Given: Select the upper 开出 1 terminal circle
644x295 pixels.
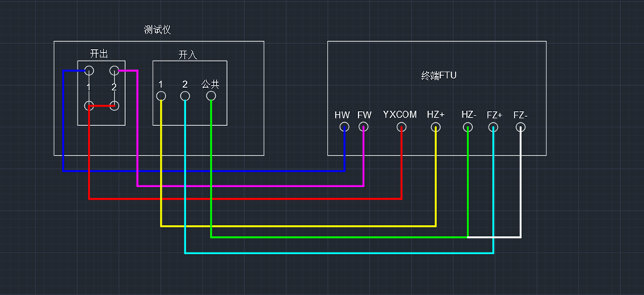Looking at the screenshot, I should [89, 70].
